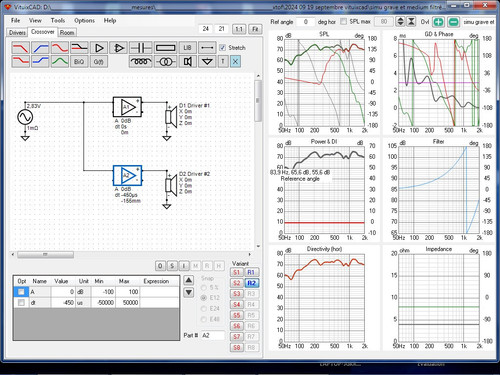Select the red low-shelf filter block tool
The image size is (500, 375).
20,62
